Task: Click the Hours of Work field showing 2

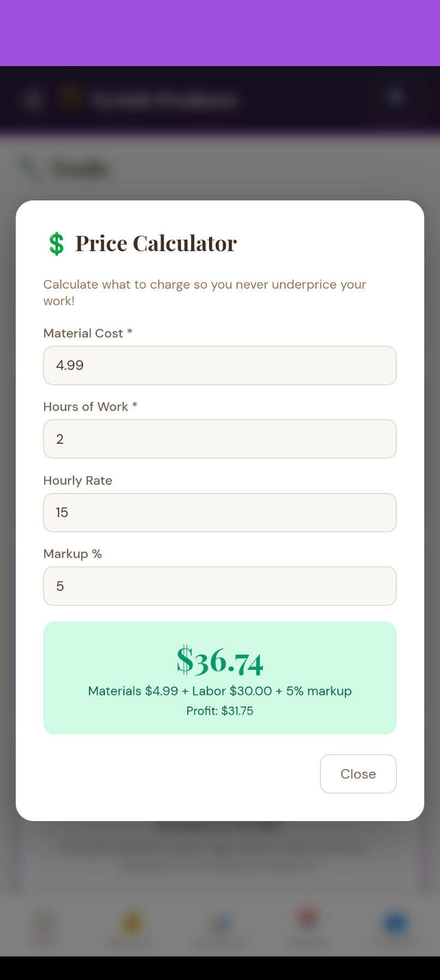Action: click(219, 439)
